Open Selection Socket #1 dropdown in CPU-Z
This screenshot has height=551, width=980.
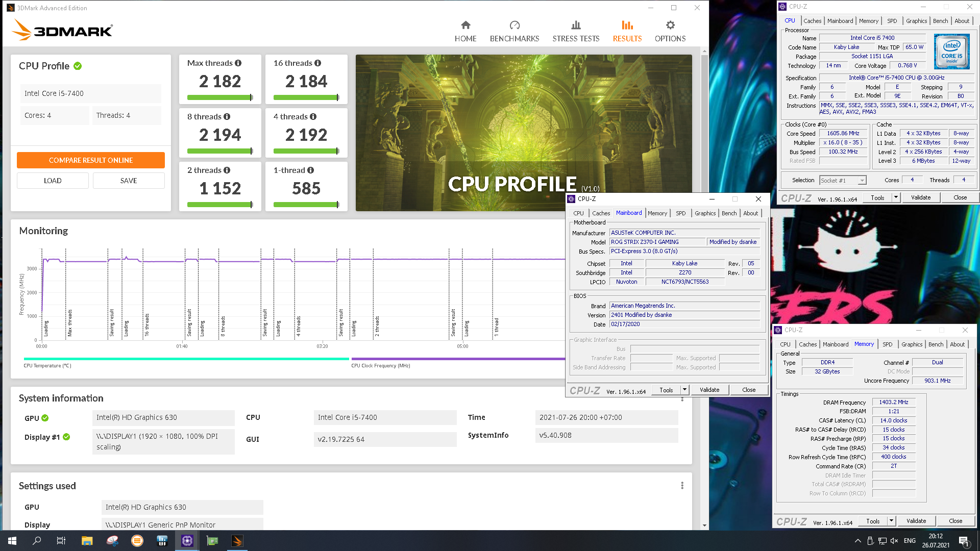click(843, 181)
